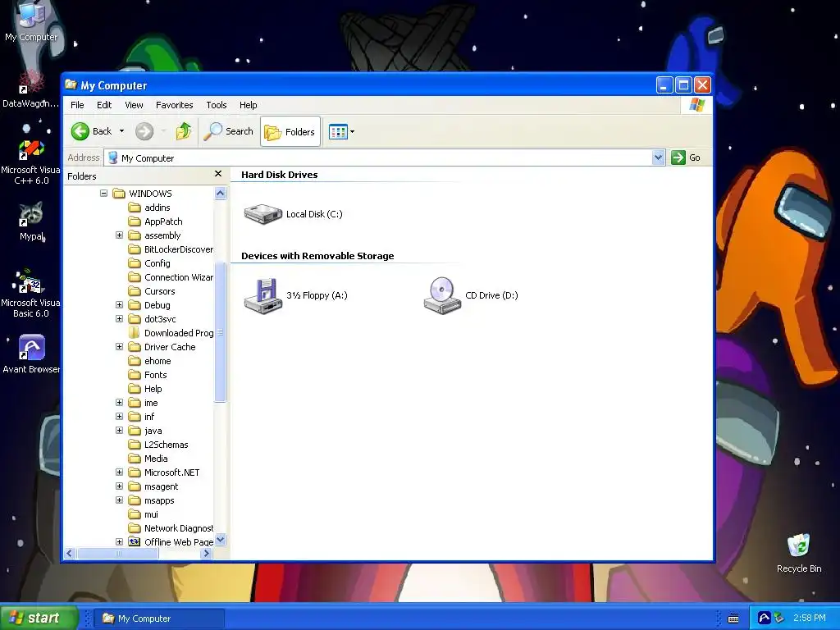The height and width of the screenshot is (630, 840).
Task: Collapse the WINDOWS folder tree node
Action: pyautogui.click(x=104, y=194)
